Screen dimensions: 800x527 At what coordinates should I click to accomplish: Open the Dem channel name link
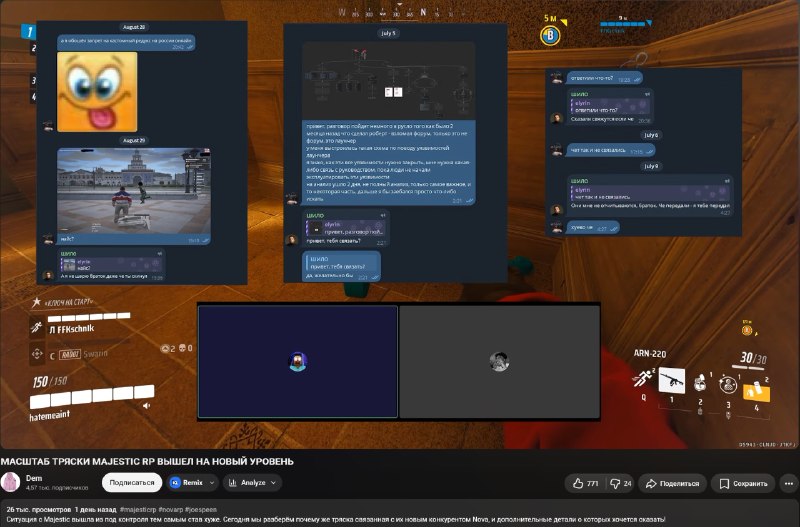[x=34, y=478]
